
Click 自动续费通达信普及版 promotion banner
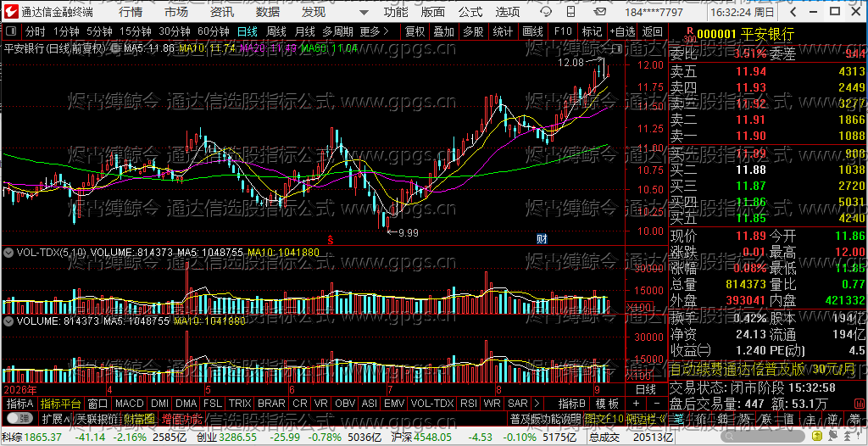[768, 369]
